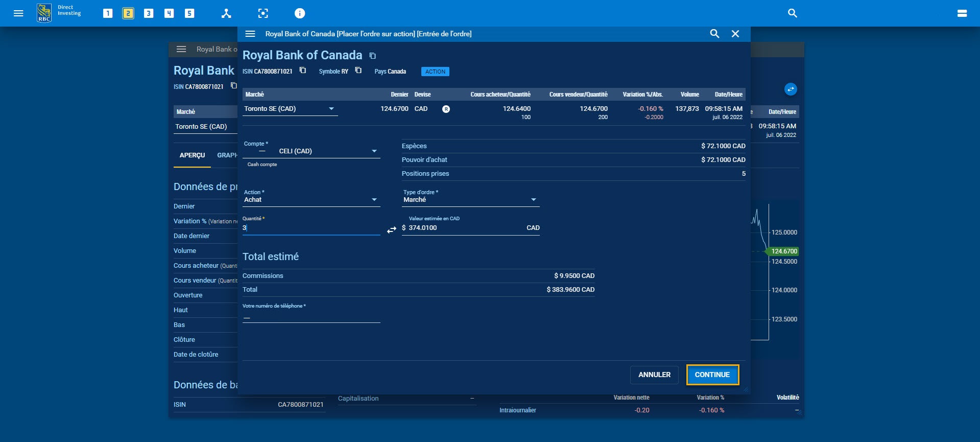
Task: Open the Type d'ordre dropdown
Action: point(470,200)
